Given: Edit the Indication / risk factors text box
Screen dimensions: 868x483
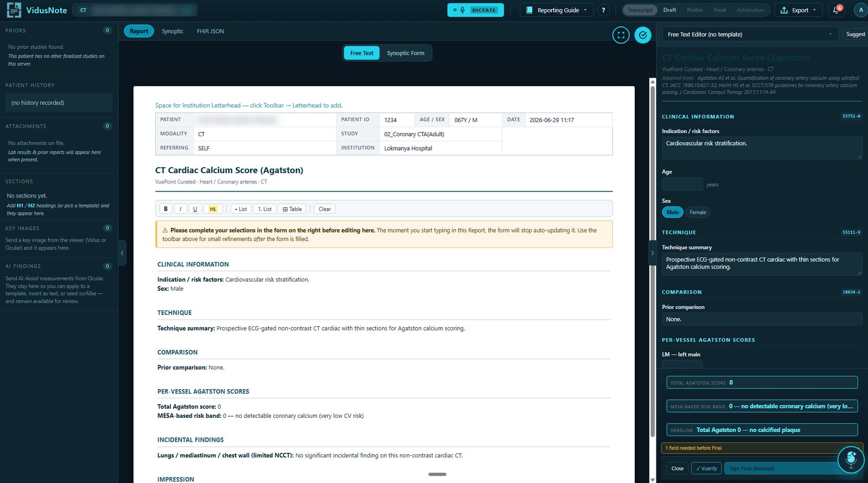Looking at the screenshot, I should click(x=762, y=148).
